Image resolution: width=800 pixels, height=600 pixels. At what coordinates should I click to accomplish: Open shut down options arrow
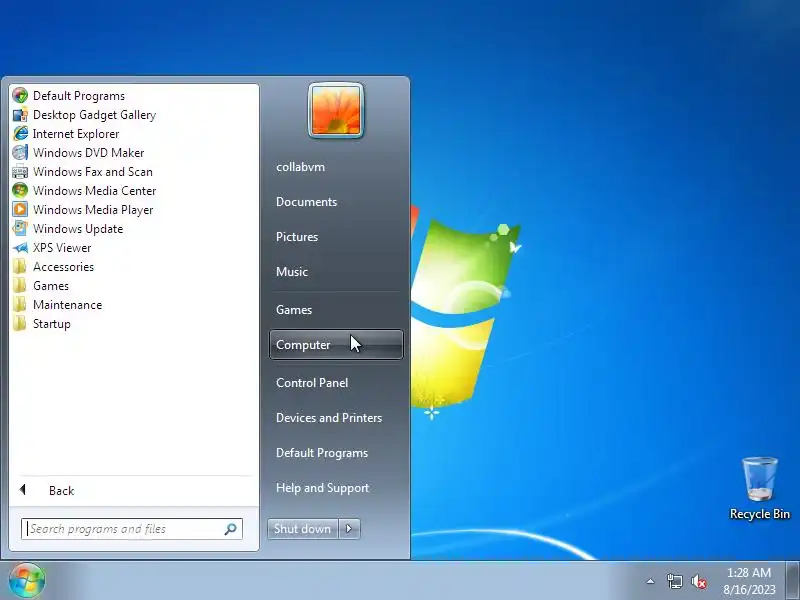point(349,529)
